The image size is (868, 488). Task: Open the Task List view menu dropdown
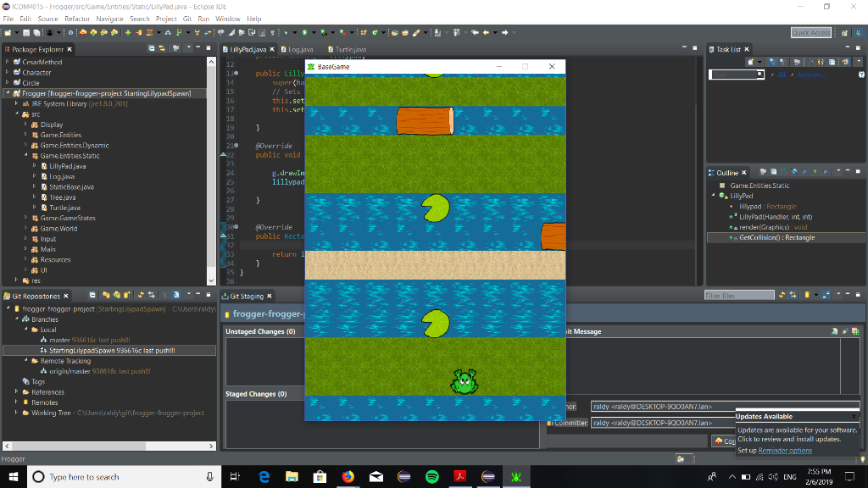859,62
